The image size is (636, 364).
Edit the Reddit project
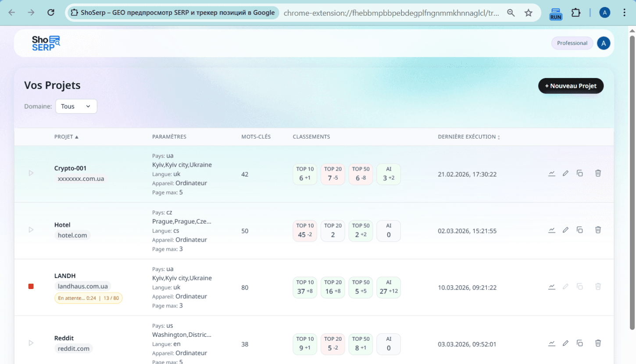(566, 343)
